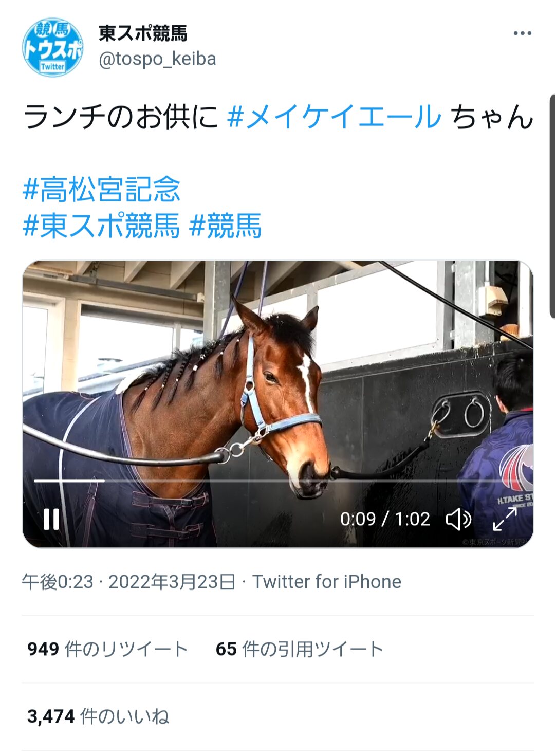Click the Twitter for iPhone source label
Viewport: 555px width, 756px height.
click(x=327, y=582)
